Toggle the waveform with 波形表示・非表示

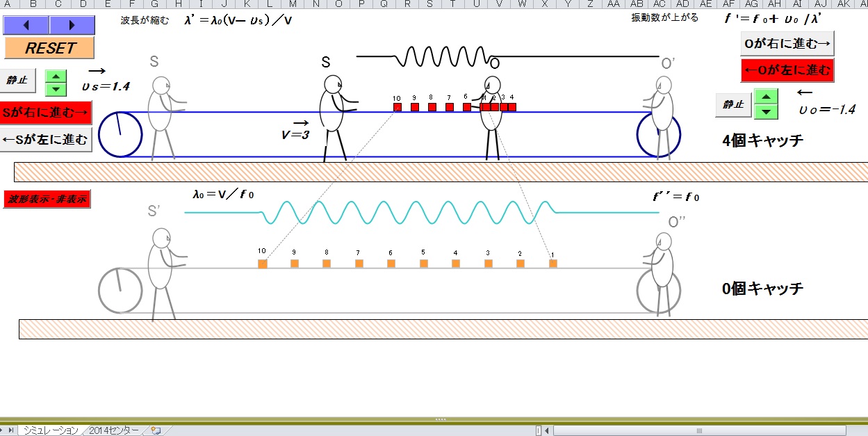[47, 199]
